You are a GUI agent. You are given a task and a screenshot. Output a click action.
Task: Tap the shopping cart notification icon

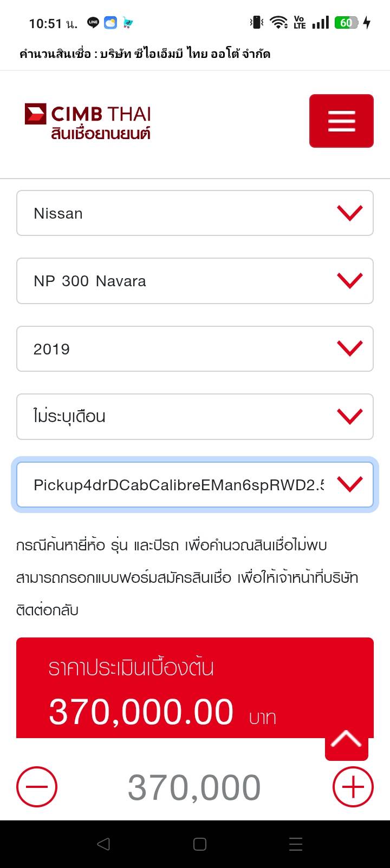[128, 23]
